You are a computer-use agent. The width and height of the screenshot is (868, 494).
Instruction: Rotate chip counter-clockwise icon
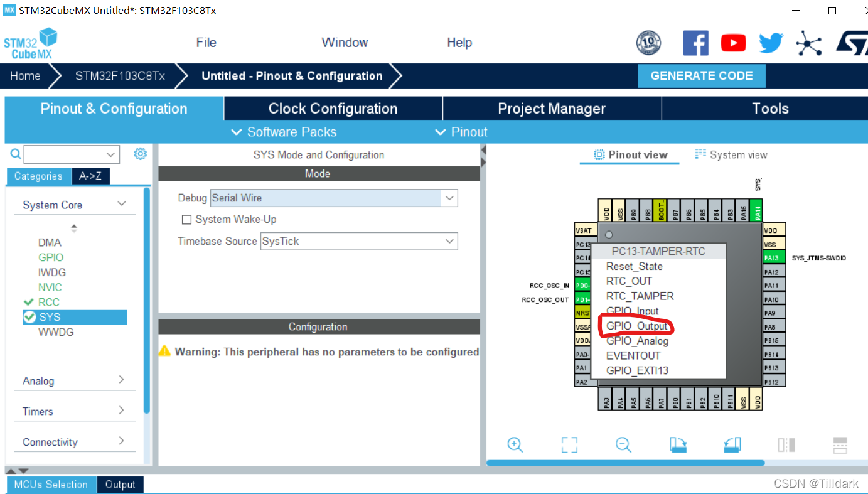(x=732, y=445)
